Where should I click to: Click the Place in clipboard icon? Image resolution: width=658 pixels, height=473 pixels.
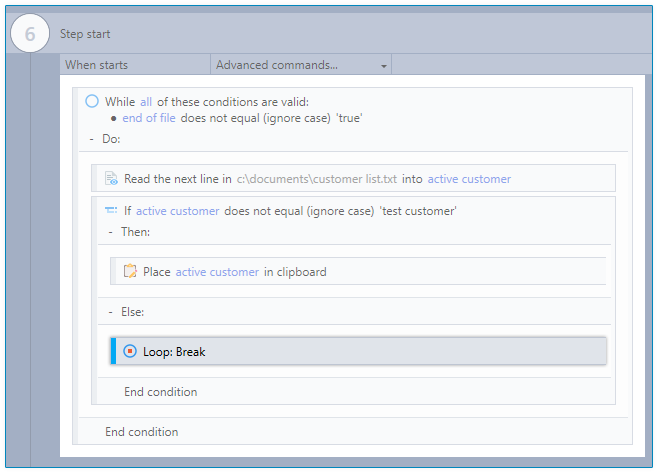point(129,271)
